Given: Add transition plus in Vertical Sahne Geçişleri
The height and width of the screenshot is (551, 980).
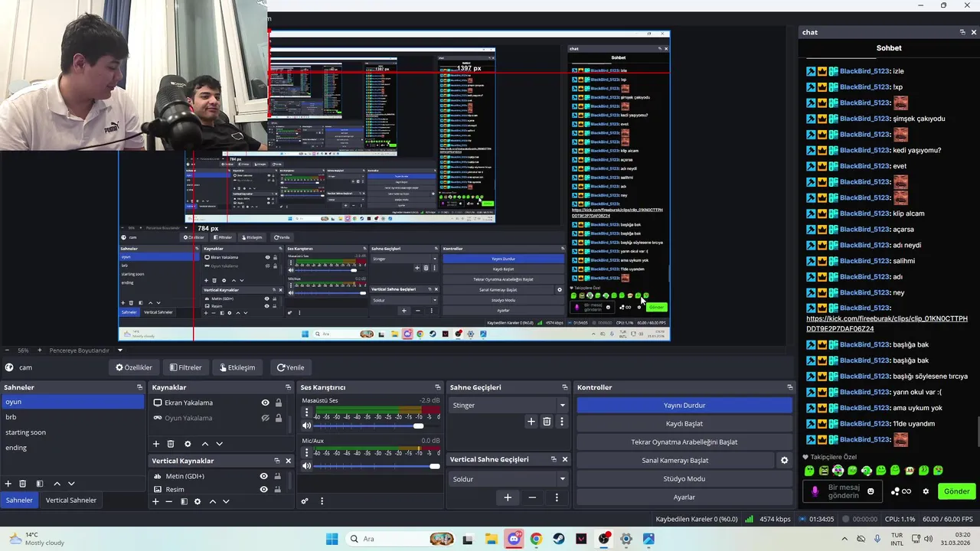Looking at the screenshot, I should [x=507, y=497].
